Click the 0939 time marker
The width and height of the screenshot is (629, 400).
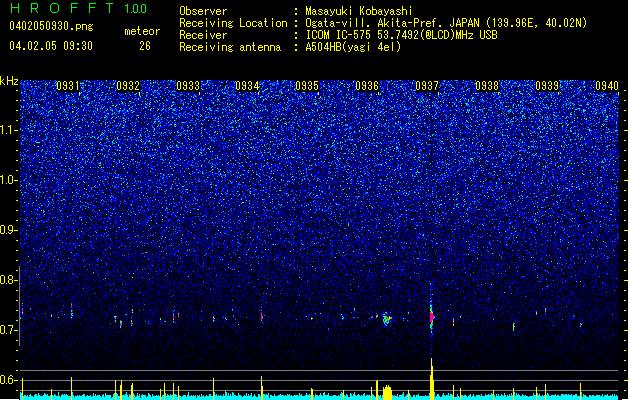click(x=547, y=86)
